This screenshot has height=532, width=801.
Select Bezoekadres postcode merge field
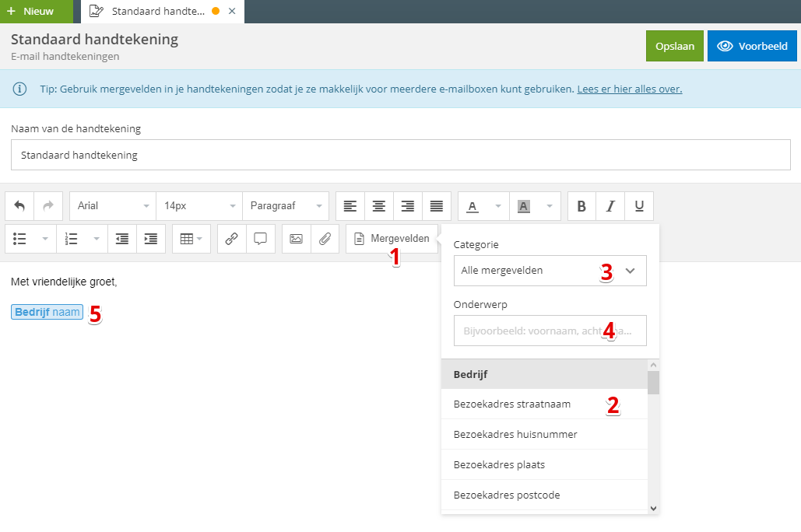click(x=544, y=495)
